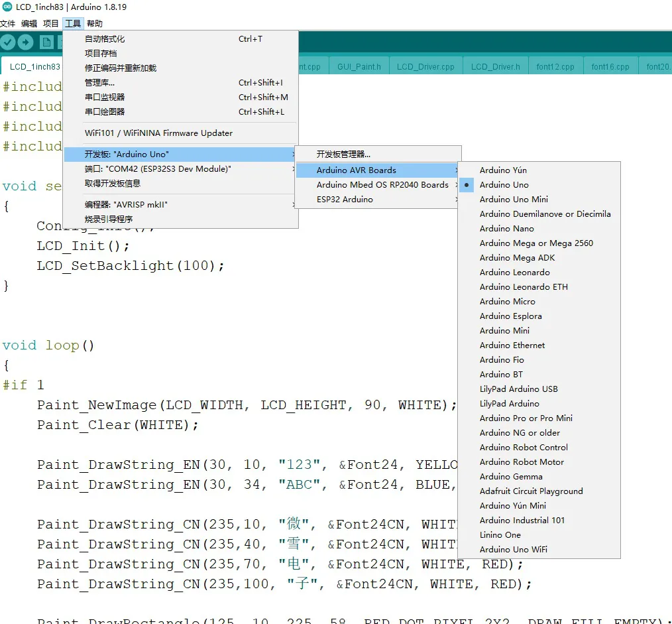The height and width of the screenshot is (624, 672).
Task: Select Adafruit Circuit Playground board
Action: (x=539, y=491)
